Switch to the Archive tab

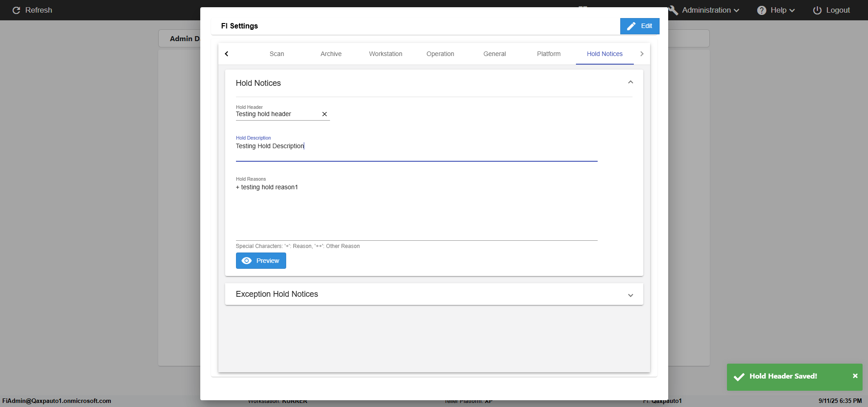pos(331,54)
